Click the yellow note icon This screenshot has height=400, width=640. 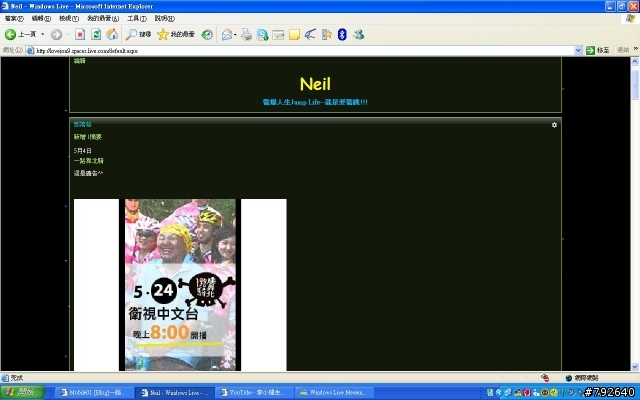(x=294, y=35)
